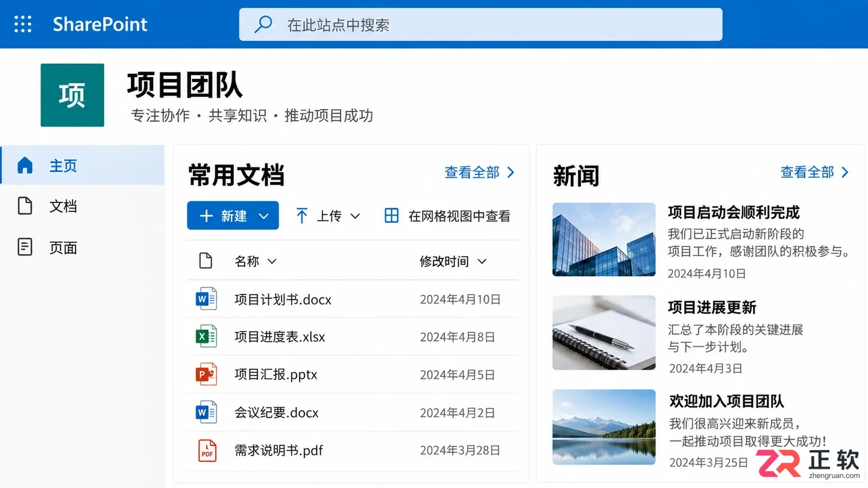The width and height of the screenshot is (868, 488).
Task: Click 在网格视图中查看 button
Action: (x=448, y=216)
